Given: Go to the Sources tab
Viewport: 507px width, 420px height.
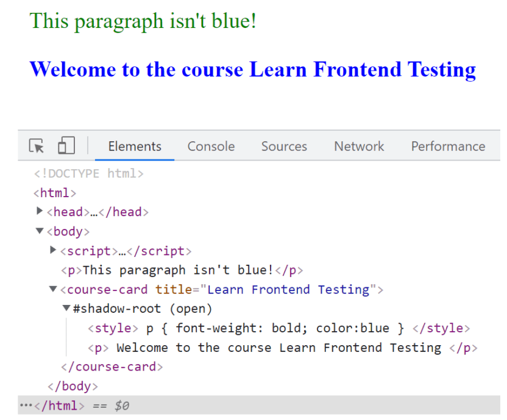Looking at the screenshot, I should (284, 146).
